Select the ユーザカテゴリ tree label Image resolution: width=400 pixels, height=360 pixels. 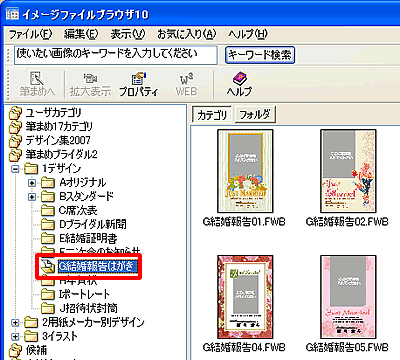[53, 113]
